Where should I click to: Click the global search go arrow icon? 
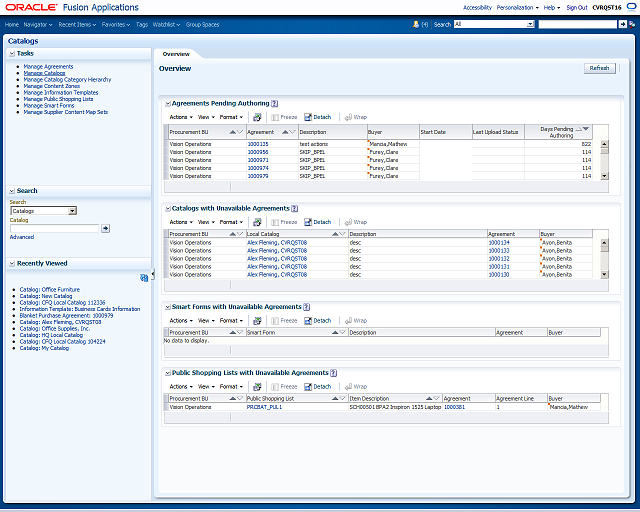click(x=622, y=24)
